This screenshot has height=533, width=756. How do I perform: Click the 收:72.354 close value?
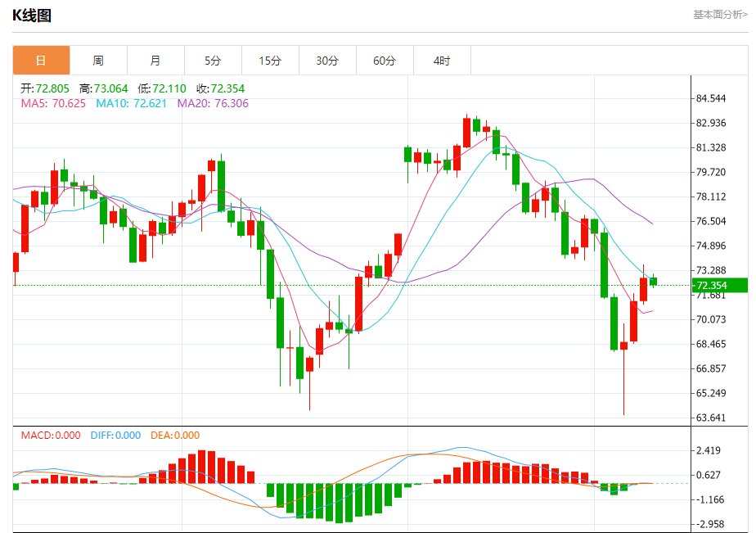pyautogui.click(x=220, y=88)
